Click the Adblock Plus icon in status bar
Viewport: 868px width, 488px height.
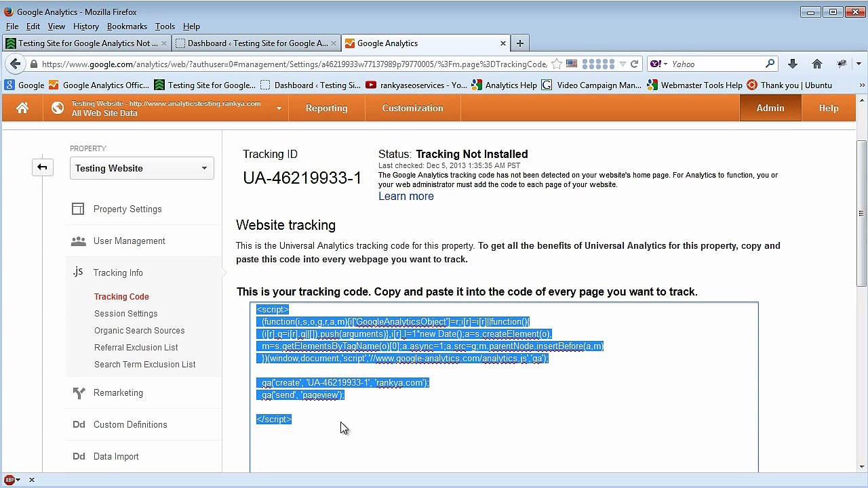[x=9, y=480]
